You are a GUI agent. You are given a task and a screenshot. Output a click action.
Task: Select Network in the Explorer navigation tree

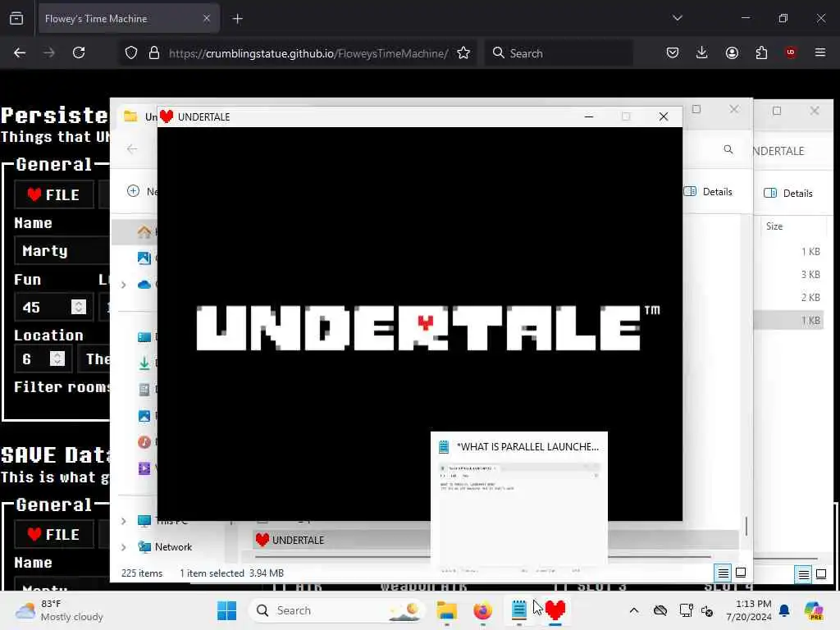173,547
